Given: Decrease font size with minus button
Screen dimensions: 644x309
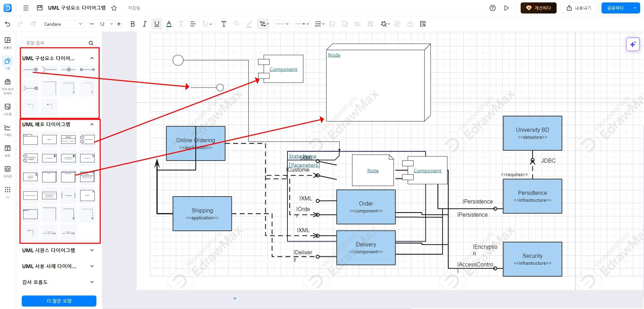Looking at the screenshot, I should tap(92, 24).
